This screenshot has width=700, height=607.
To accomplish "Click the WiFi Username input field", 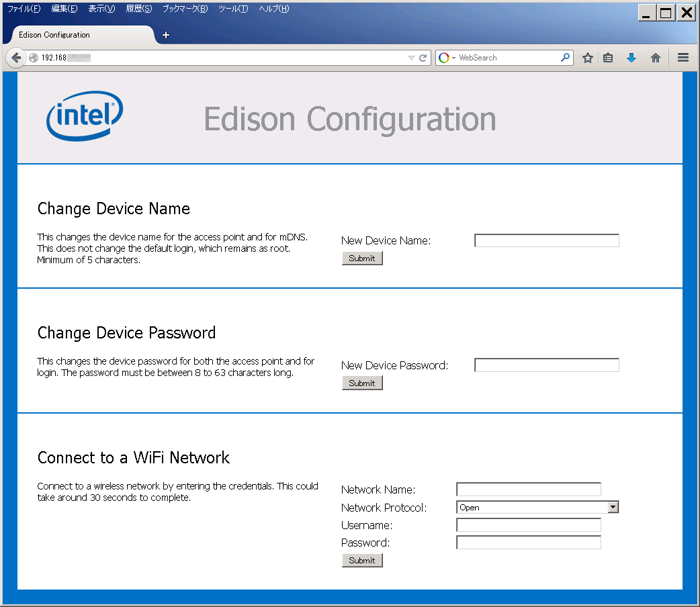I will point(529,525).
